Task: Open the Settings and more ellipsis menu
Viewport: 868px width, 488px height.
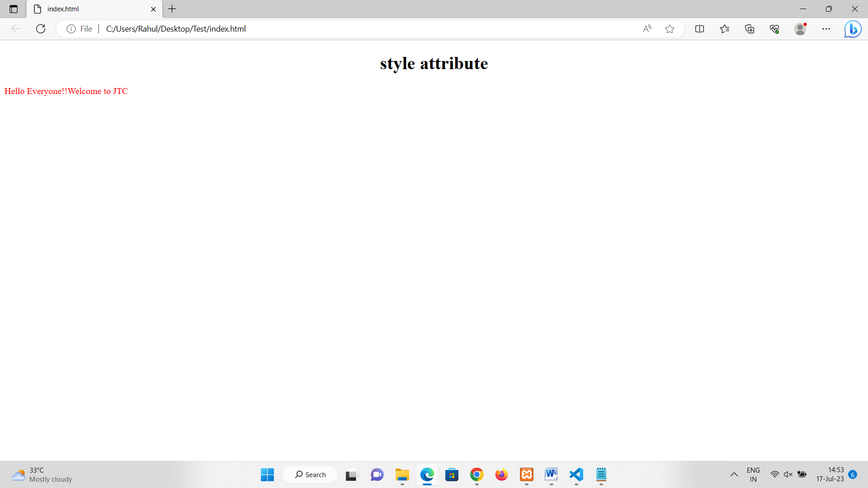Action: [826, 29]
